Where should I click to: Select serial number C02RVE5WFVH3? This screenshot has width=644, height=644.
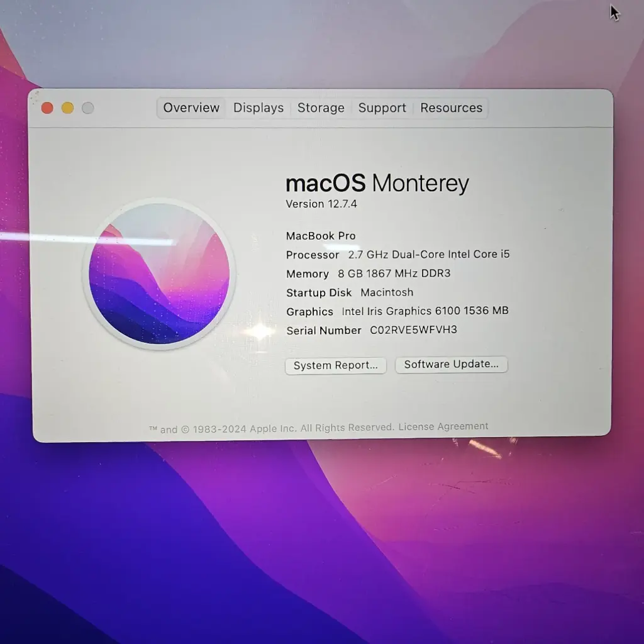(x=413, y=330)
